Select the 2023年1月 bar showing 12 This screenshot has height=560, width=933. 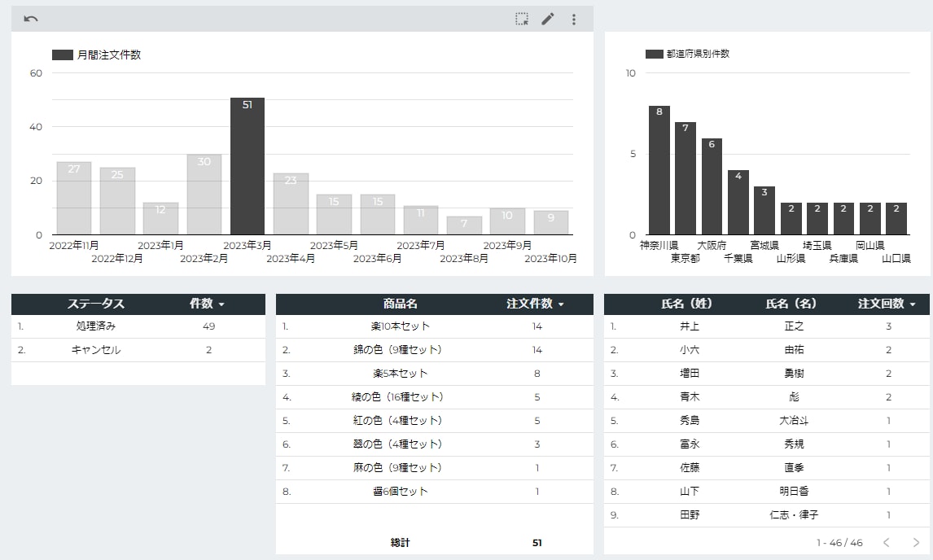(x=160, y=218)
